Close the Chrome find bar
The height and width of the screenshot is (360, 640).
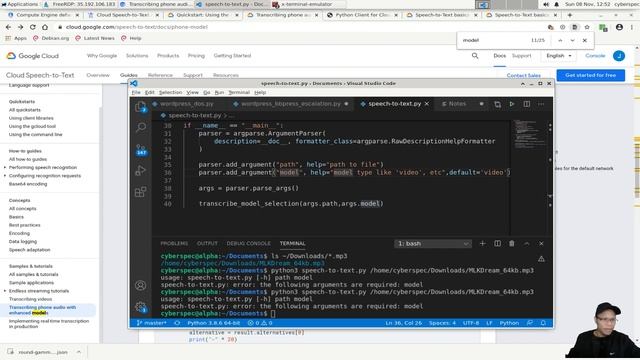click(585, 40)
